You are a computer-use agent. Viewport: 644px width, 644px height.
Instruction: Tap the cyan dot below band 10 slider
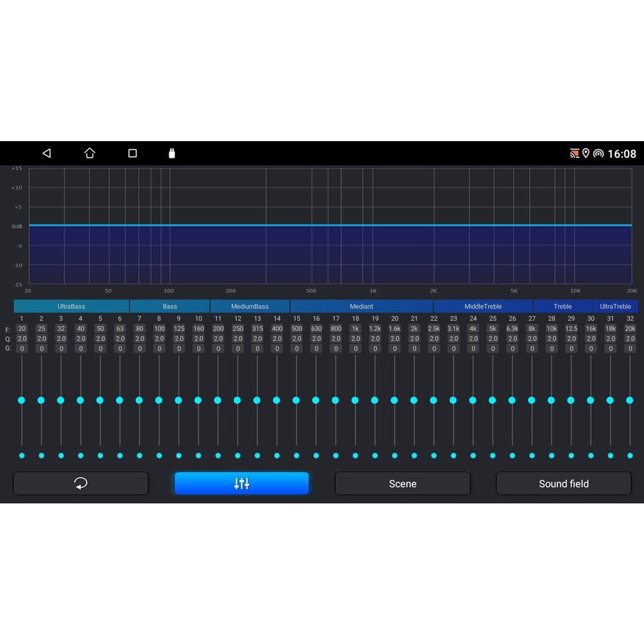(x=198, y=455)
